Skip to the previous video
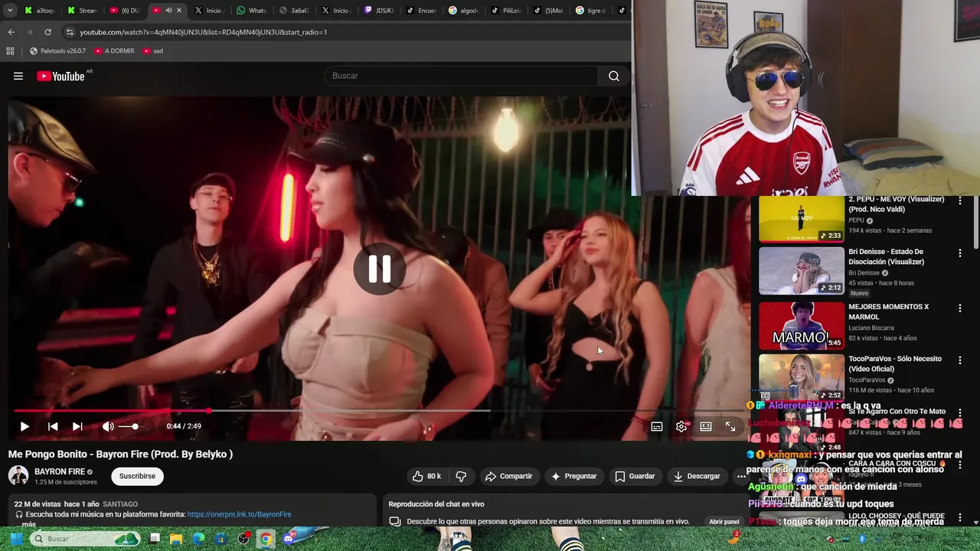The image size is (980, 551). click(x=53, y=426)
